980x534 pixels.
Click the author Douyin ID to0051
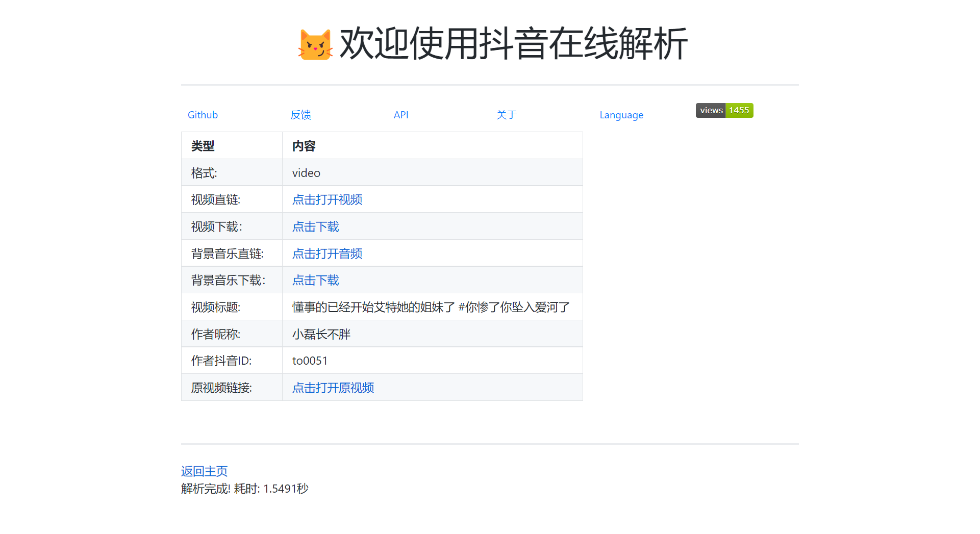(310, 361)
